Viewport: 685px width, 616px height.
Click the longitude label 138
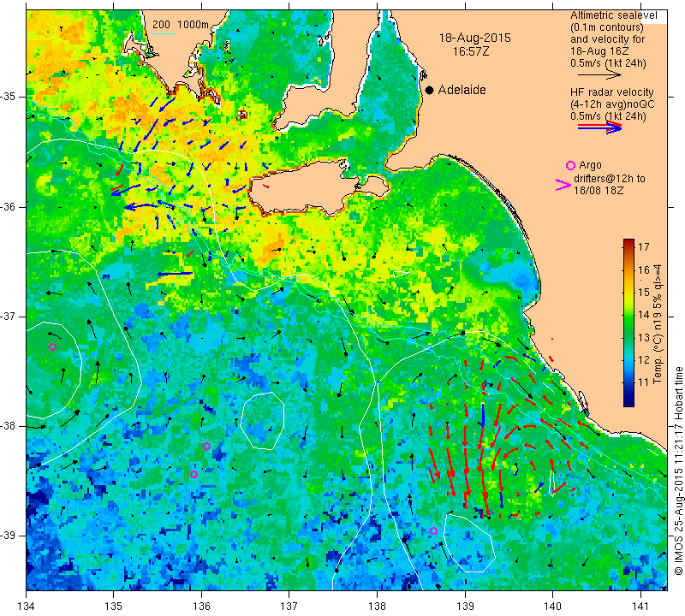coord(377,606)
